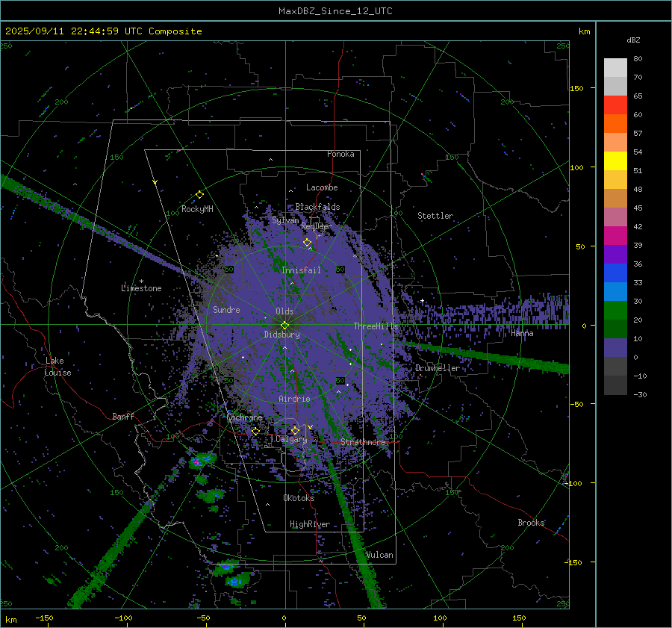Click the 2025/09/11 22:44:59 UTC Composite timestamp
This screenshot has height=628, width=672.
coord(103,31)
